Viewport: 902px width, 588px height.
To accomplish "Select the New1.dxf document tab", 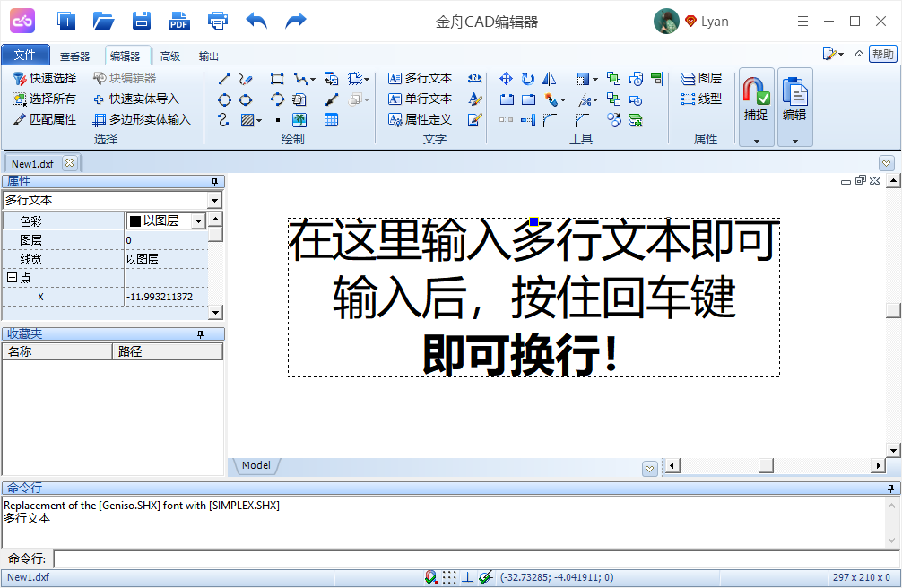I will point(33,164).
